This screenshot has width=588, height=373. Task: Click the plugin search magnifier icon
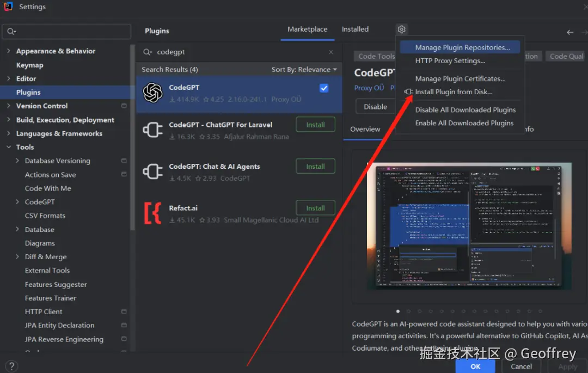click(x=148, y=52)
